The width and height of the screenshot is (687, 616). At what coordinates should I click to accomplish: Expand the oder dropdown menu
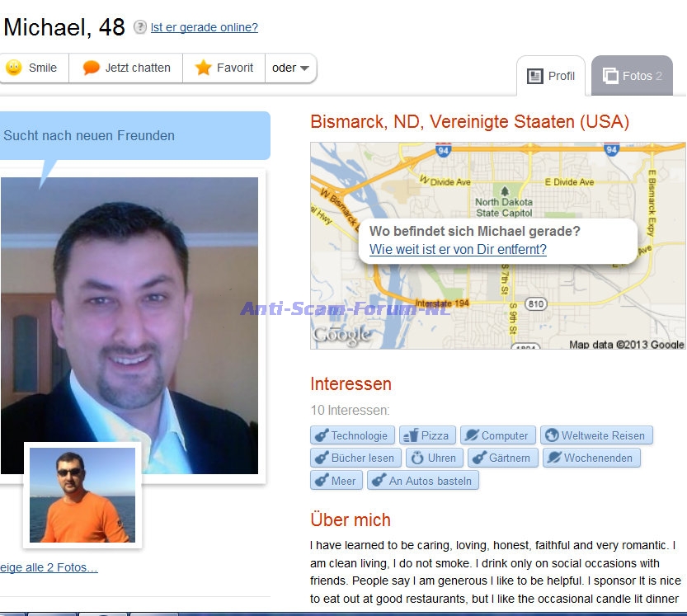[x=290, y=68]
